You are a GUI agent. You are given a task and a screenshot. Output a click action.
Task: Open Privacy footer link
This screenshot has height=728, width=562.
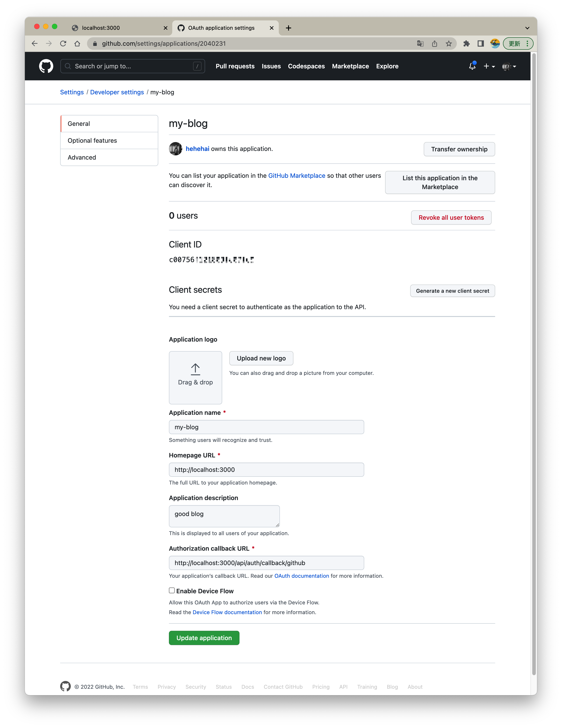[x=167, y=687]
